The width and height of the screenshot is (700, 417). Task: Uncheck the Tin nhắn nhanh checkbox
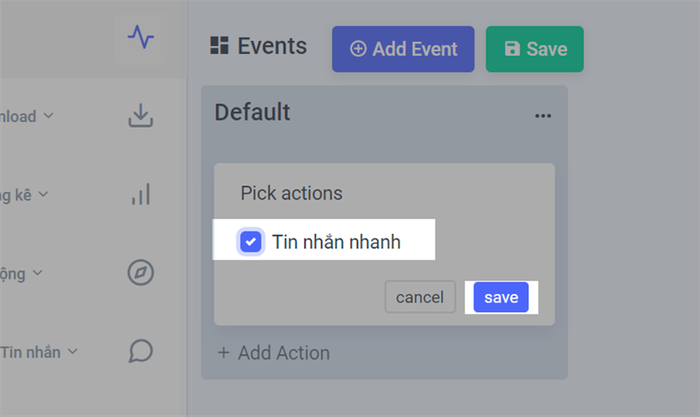[x=250, y=242]
